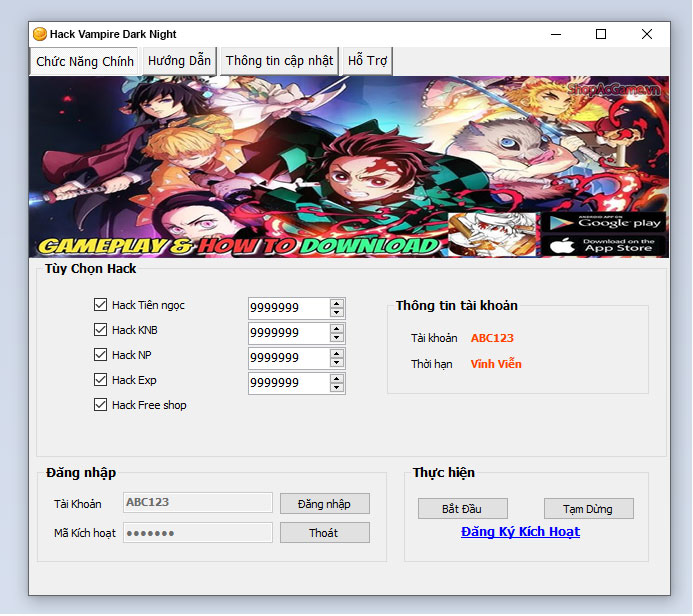The image size is (693, 616).
Task: Decrease Hack Tiên ngọc value with down arrow
Action: pyautogui.click(x=337, y=312)
